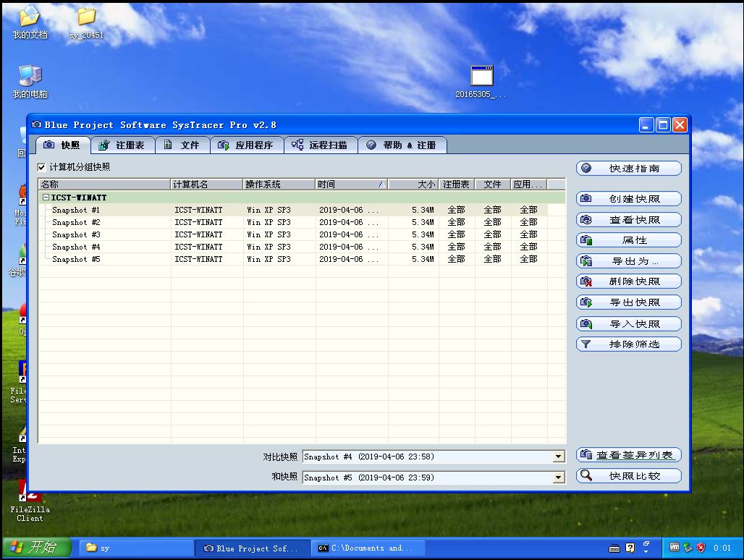Switch to the 应用程序 tab

tap(247, 145)
